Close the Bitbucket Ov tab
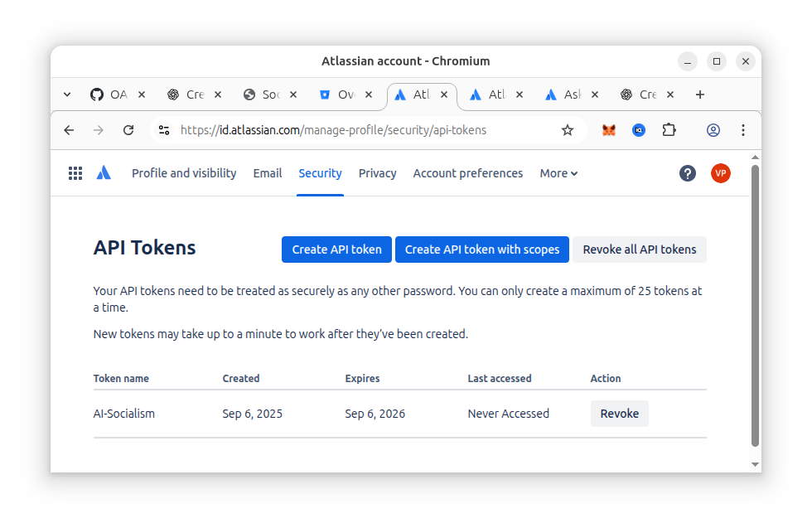Image resolution: width=812 pixels, height=528 pixels. click(369, 94)
